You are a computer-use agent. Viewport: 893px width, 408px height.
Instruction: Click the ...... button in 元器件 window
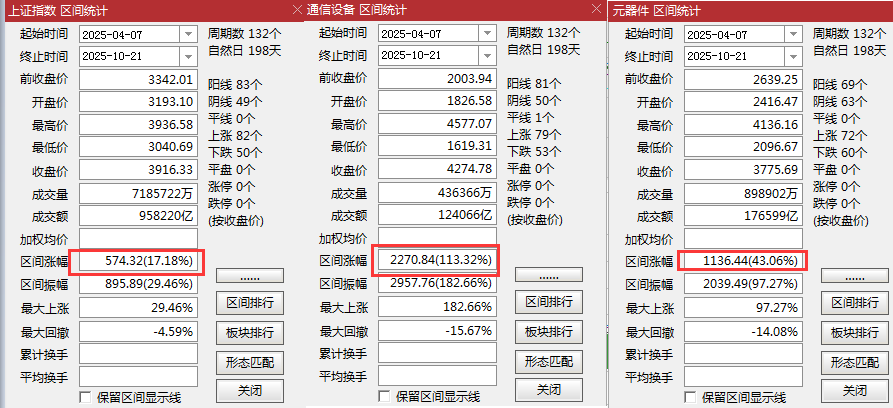tap(855, 276)
